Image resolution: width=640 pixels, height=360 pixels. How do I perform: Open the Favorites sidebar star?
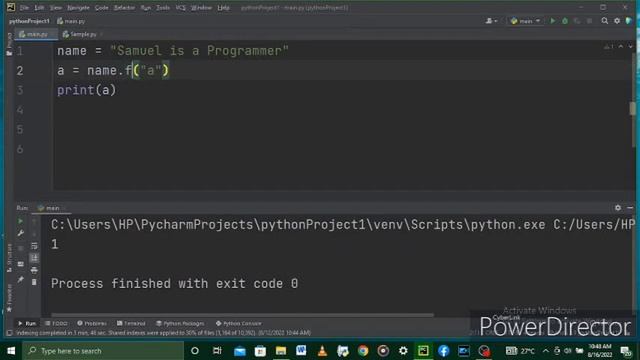pos(9,299)
